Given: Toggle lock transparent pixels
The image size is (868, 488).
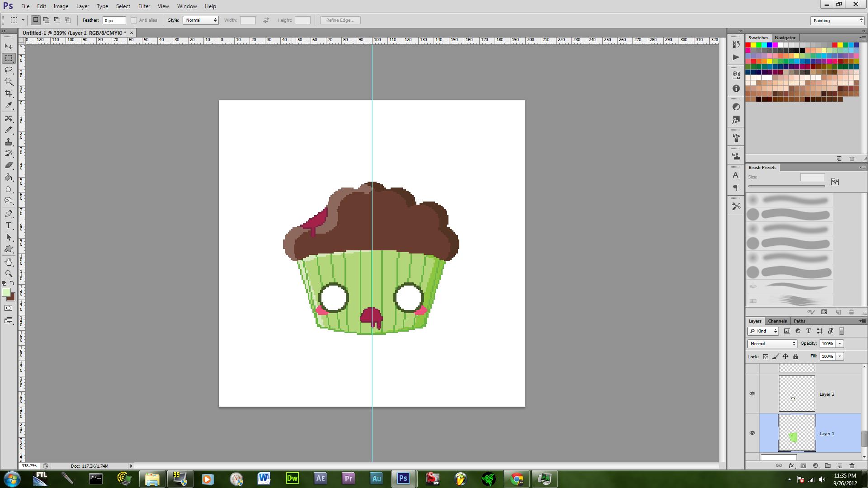Looking at the screenshot, I should (x=765, y=357).
